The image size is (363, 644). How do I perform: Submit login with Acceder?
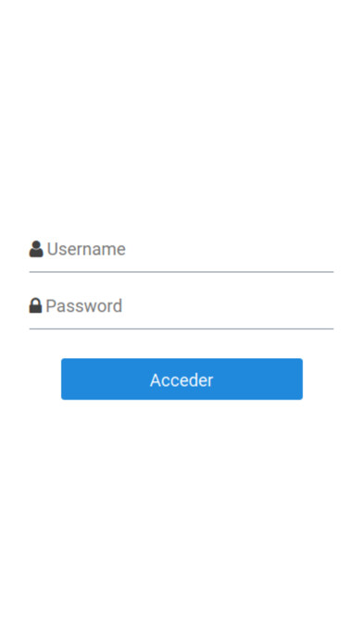click(181, 379)
